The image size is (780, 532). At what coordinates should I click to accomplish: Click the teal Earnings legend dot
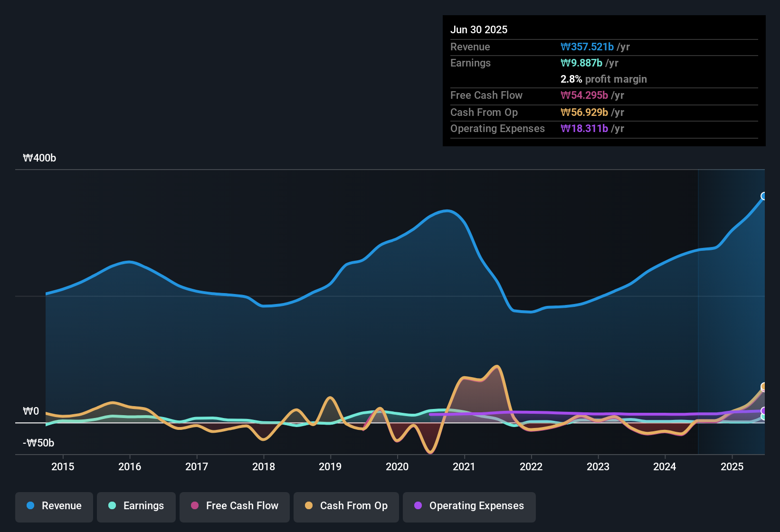coord(112,506)
